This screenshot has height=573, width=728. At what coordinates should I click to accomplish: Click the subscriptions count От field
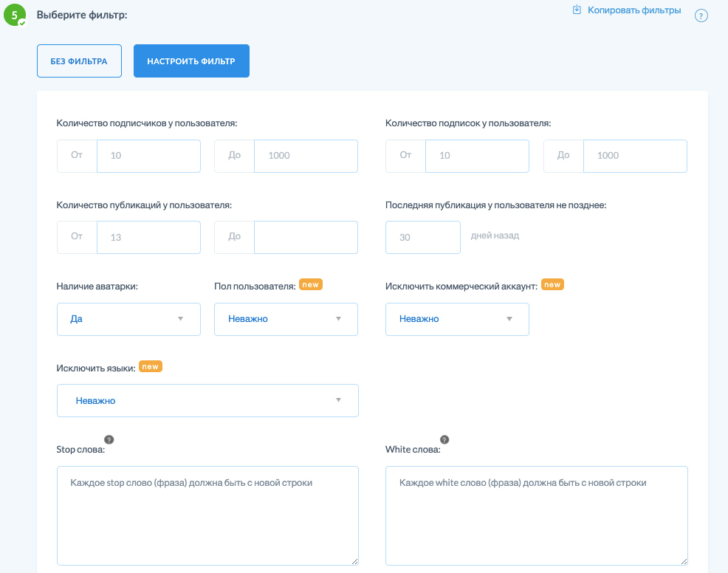pos(476,156)
